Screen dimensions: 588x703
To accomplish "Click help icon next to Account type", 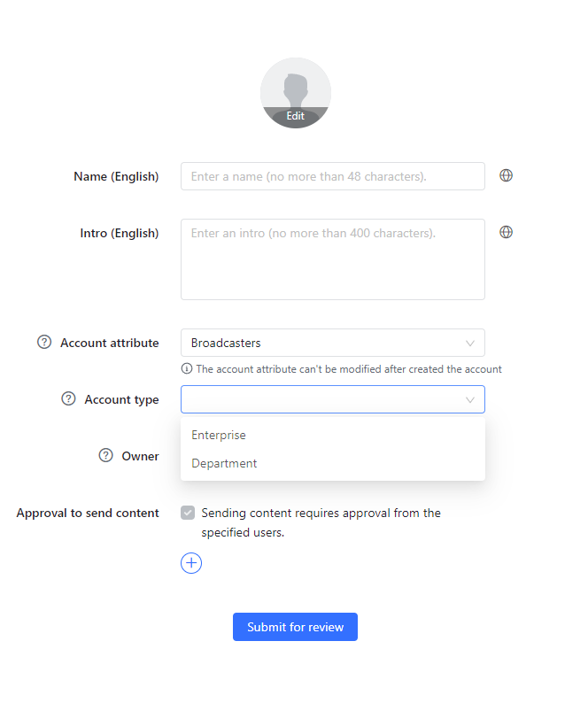I will coord(68,399).
